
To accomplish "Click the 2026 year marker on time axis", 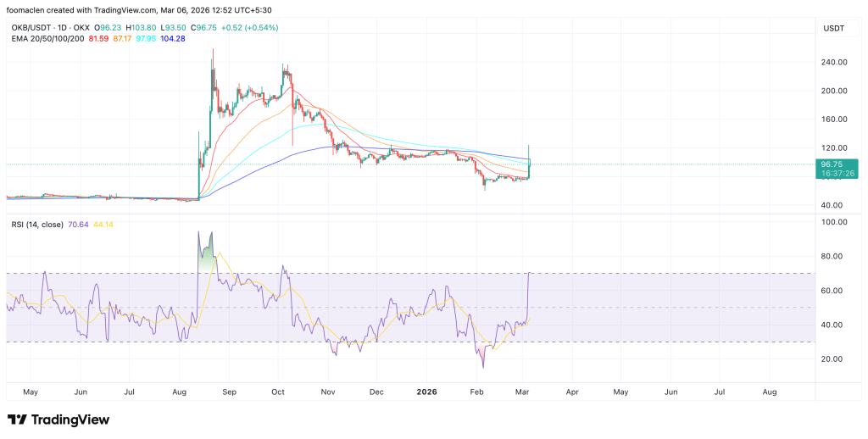I will (x=425, y=392).
